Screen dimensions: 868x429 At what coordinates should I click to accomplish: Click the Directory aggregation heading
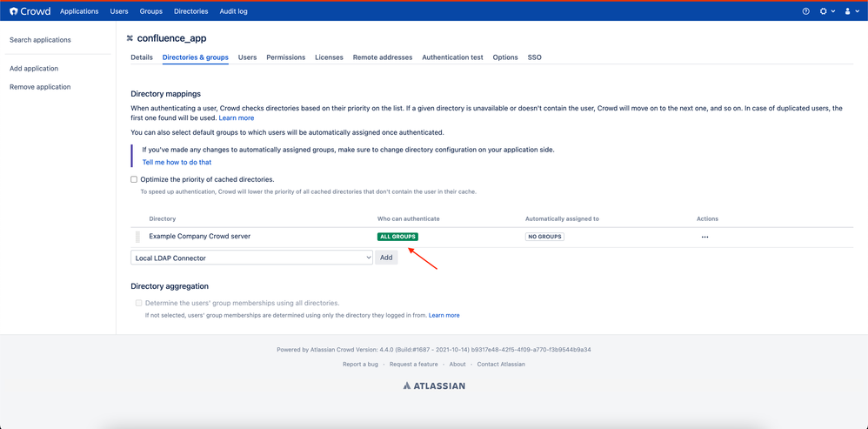170,286
